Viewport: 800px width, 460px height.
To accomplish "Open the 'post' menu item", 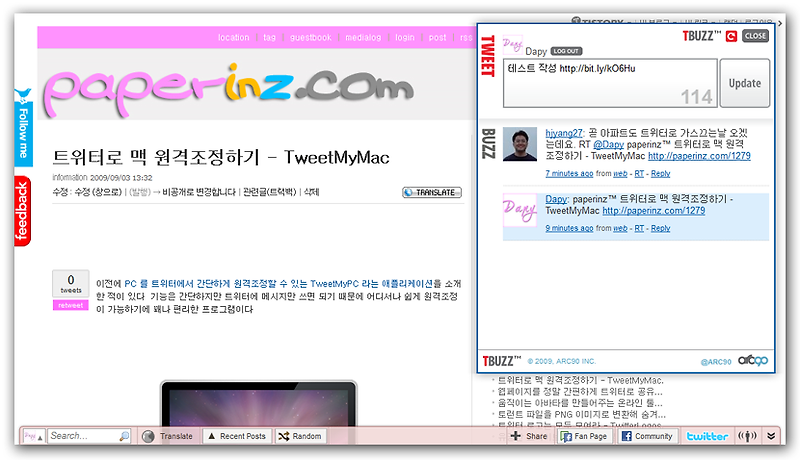I will click(x=437, y=37).
